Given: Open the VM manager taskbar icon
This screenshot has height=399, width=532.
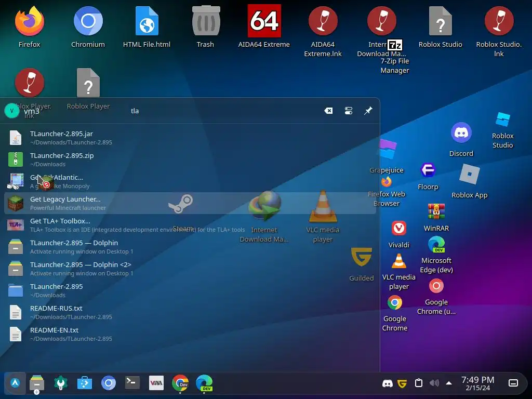Looking at the screenshot, I should pyautogui.click(x=156, y=383).
